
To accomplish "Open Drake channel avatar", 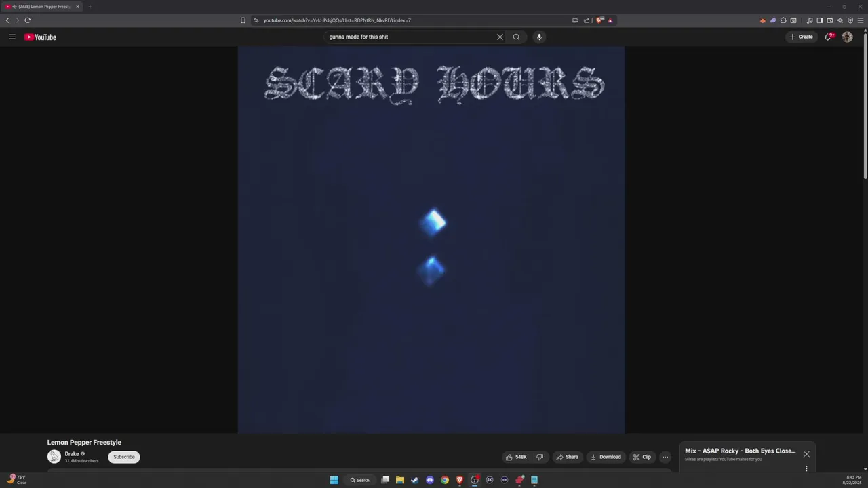I will point(54,457).
